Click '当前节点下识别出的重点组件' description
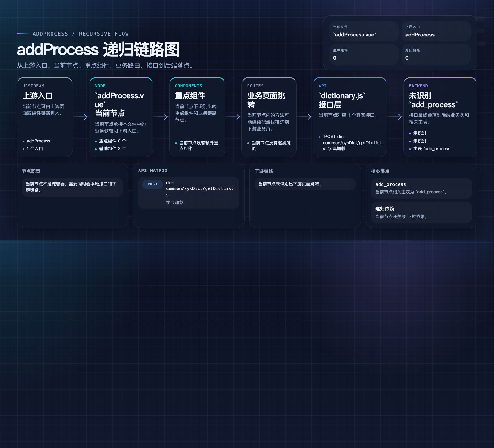Image resolution: width=494 pixels, height=448 pixels. point(196,113)
